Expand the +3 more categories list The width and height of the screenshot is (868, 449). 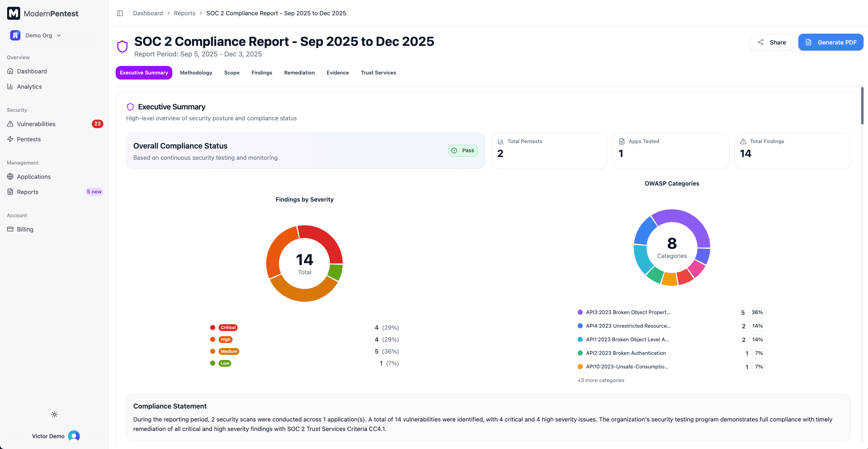pos(600,380)
